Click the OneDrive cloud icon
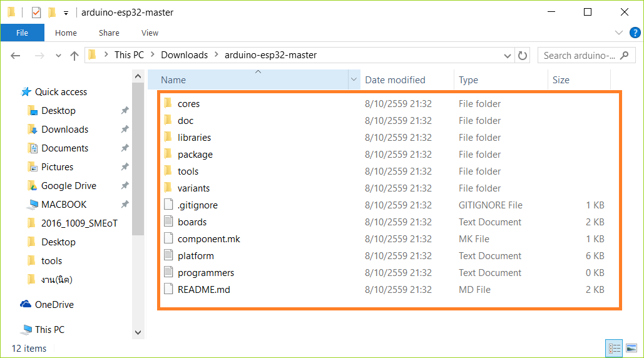This screenshot has height=358, width=644. point(26,304)
